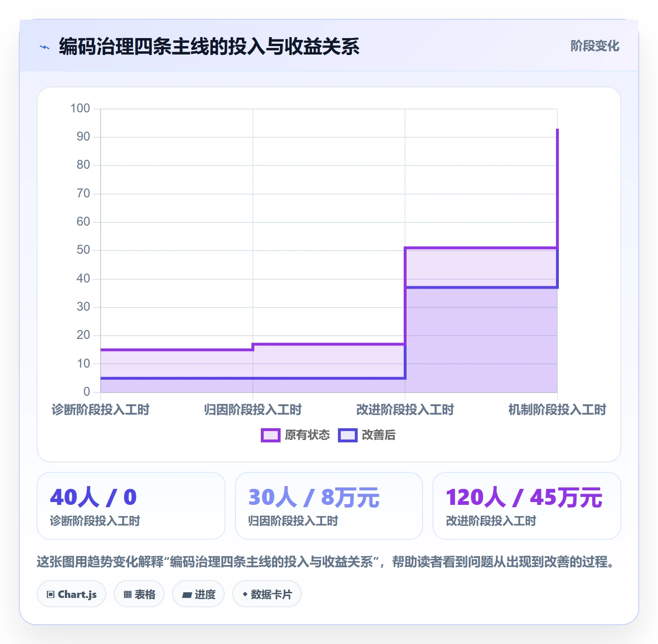Click the progress bar icon in 进度 tag
Screen dimensions: 658x644
coord(187,595)
